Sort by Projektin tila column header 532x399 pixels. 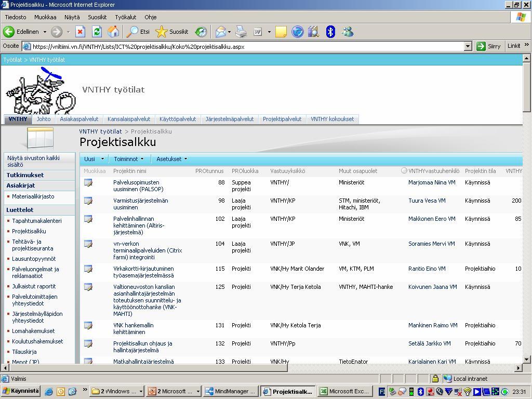click(x=481, y=171)
